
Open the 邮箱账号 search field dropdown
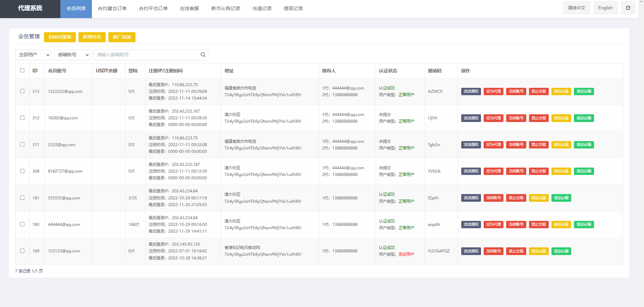[x=72, y=55]
